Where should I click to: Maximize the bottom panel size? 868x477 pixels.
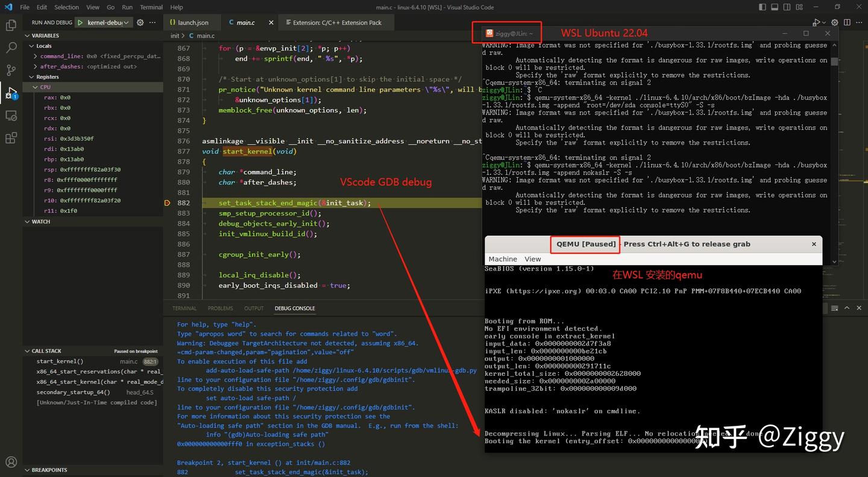click(x=848, y=308)
